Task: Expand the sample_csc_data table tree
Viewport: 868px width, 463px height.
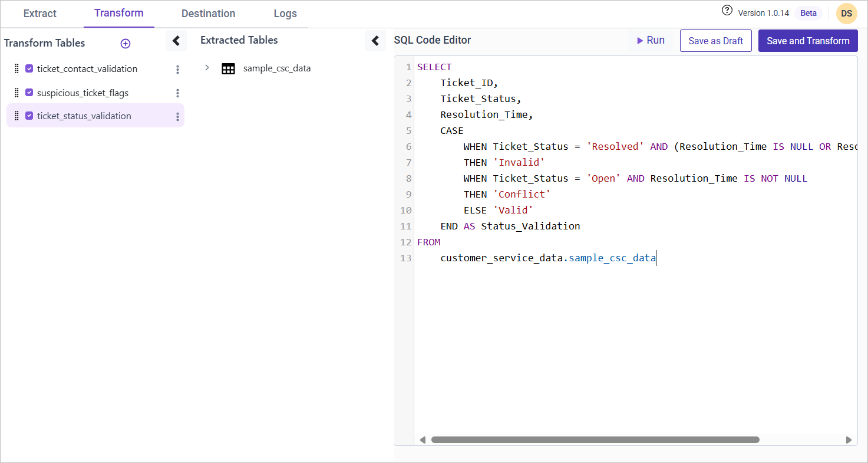Action: [207, 68]
